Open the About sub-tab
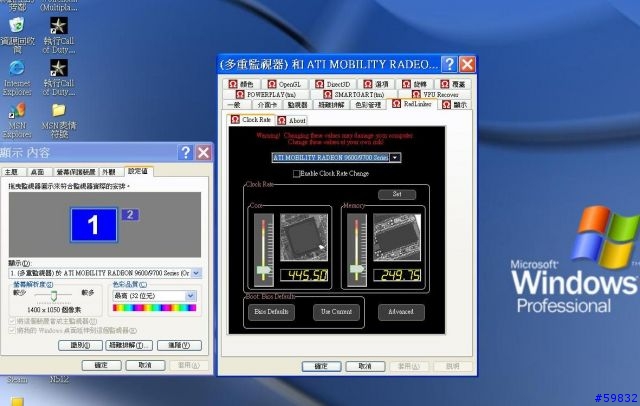 pyautogui.click(x=292, y=120)
